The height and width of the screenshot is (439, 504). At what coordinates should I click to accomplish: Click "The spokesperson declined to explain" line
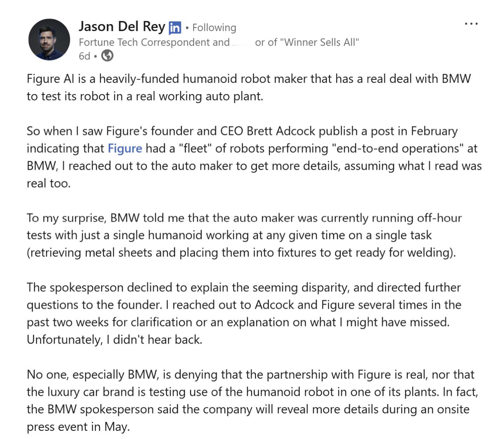(x=243, y=287)
